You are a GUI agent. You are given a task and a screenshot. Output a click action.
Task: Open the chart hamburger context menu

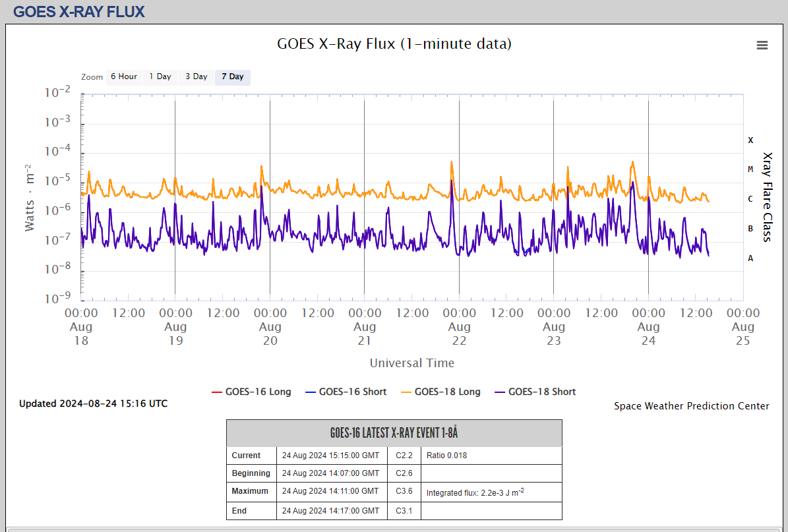point(762,45)
